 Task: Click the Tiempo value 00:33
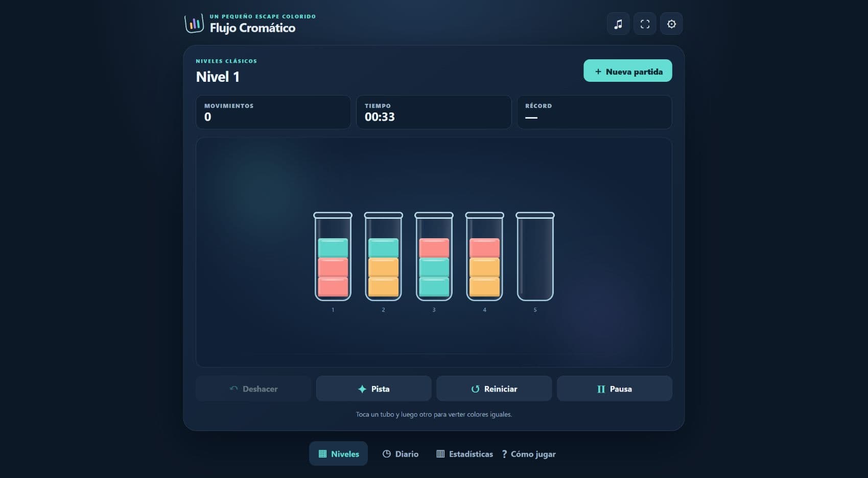(x=380, y=117)
